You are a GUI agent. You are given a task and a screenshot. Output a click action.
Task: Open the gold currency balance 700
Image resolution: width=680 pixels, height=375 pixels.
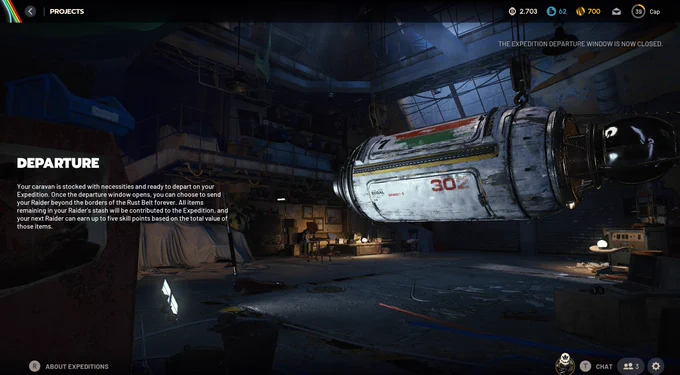(588, 12)
